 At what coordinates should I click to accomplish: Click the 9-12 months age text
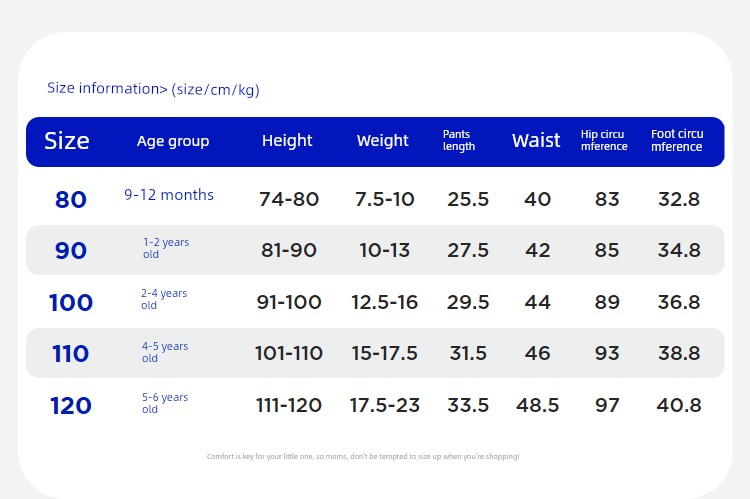[x=169, y=195]
